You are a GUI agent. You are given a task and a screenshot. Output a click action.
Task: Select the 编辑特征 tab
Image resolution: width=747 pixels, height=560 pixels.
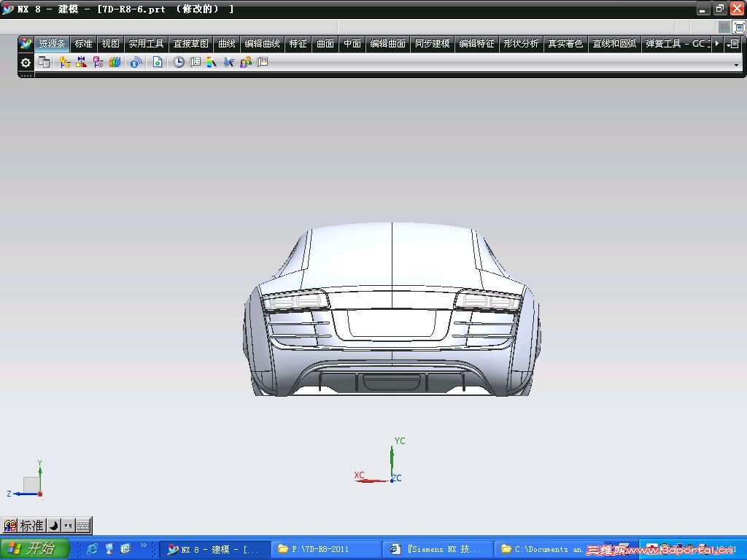[x=476, y=44]
